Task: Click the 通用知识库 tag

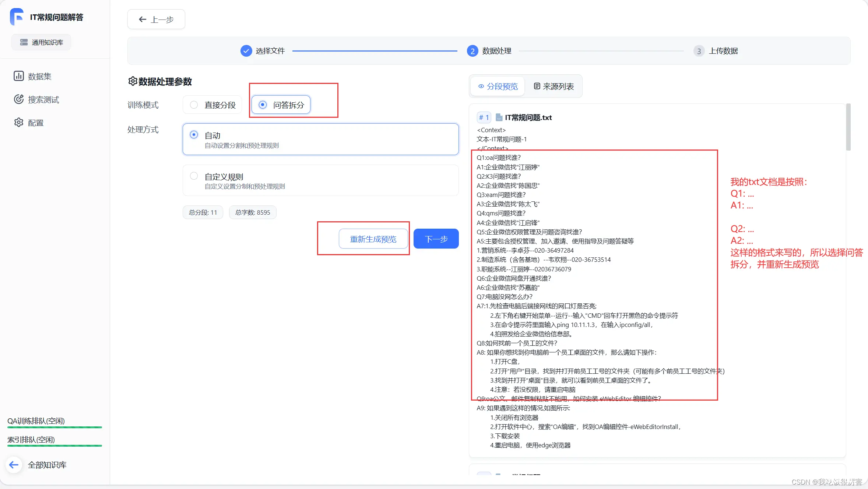Action: coord(41,42)
